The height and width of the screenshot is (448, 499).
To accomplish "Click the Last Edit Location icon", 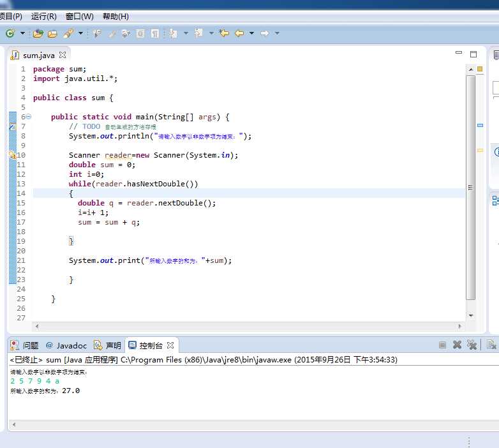I will pyautogui.click(x=224, y=33).
